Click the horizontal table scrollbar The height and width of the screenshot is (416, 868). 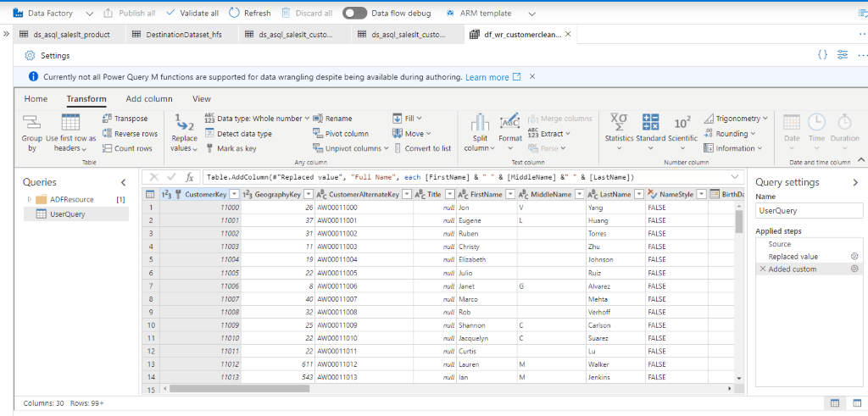[x=239, y=388]
